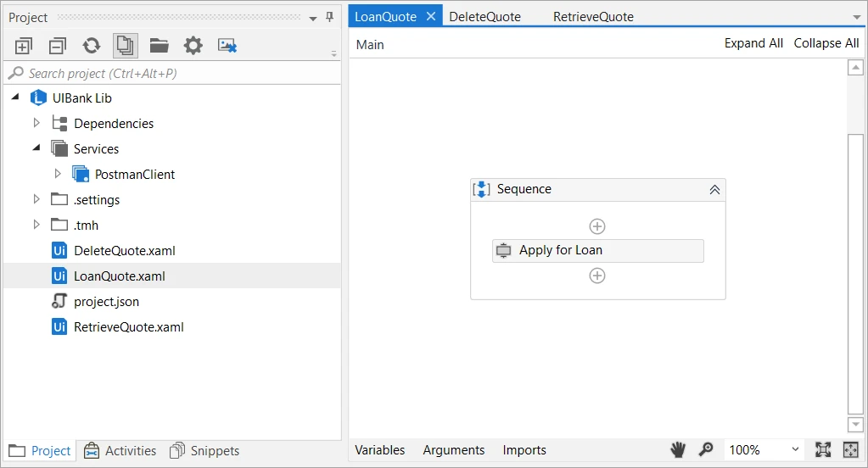Click the Expand All icon in Project toolbar

[23, 46]
